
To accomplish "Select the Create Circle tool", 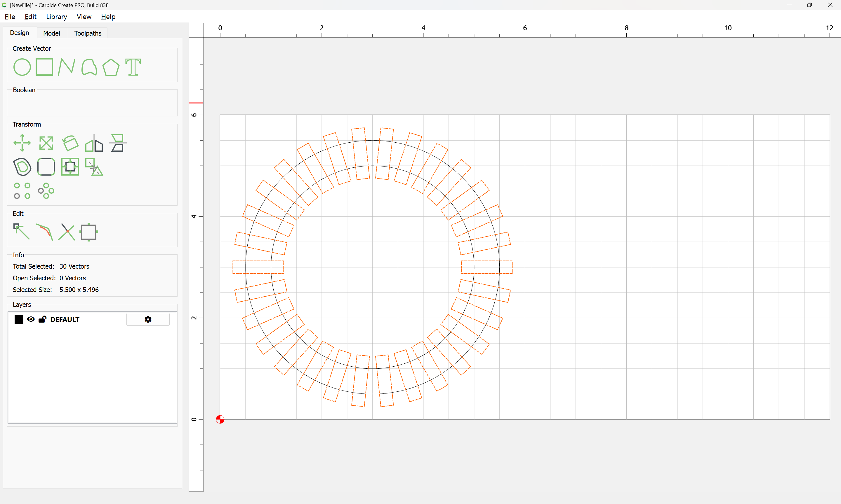I will pyautogui.click(x=22, y=67).
